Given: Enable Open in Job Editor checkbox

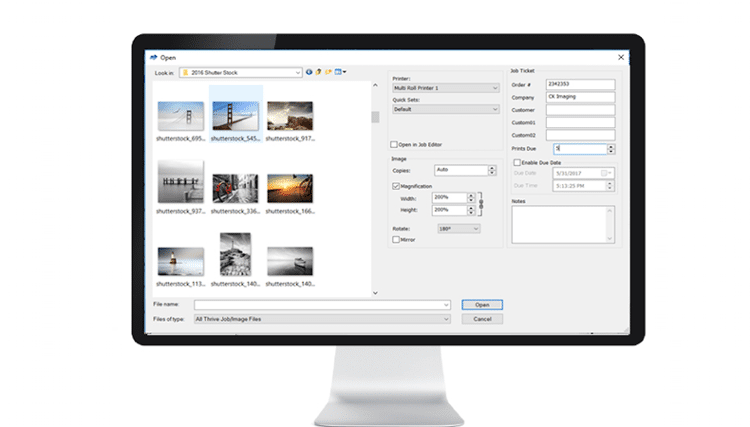Looking at the screenshot, I should (x=394, y=144).
